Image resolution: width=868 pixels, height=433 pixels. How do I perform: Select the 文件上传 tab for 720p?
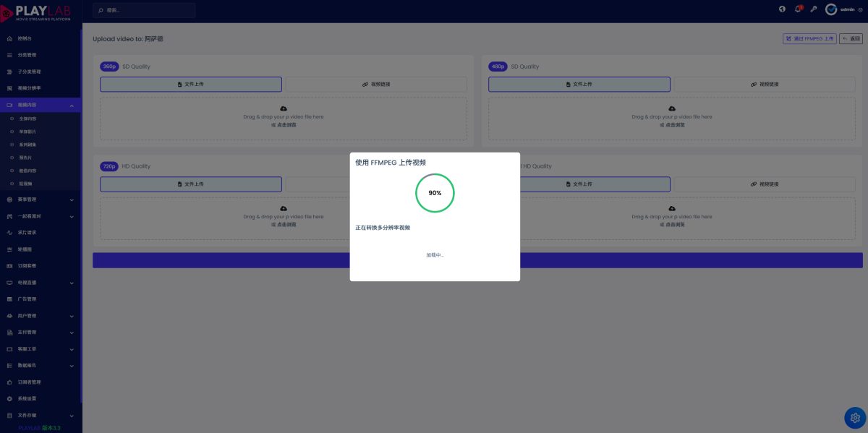[191, 184]
